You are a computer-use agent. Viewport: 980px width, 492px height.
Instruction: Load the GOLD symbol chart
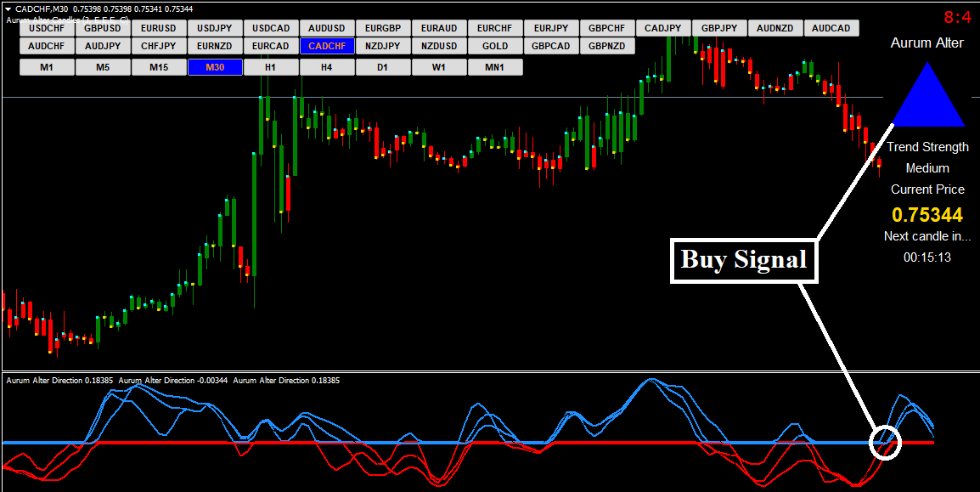[x=494, y=46]
